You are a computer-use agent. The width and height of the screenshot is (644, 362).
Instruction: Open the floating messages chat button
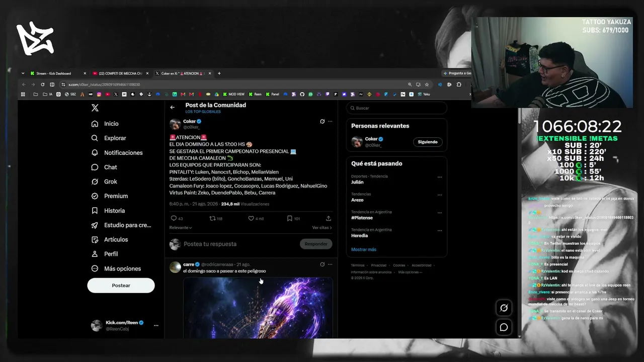[x=504, y=327]
